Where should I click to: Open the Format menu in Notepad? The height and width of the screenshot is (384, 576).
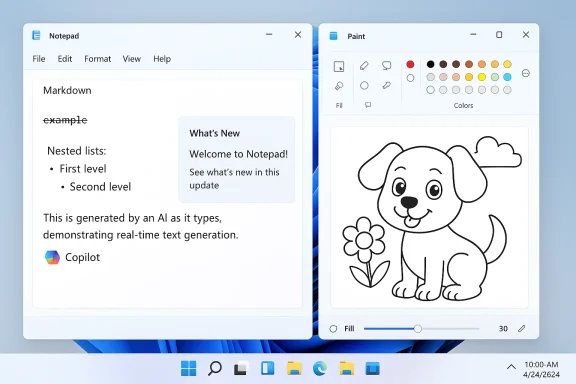(x=97, y=59)
